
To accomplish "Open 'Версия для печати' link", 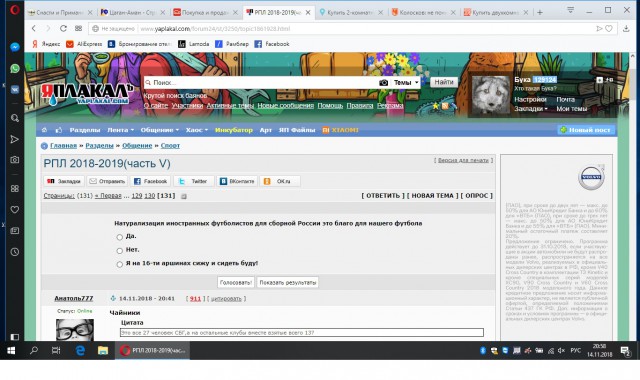I will click(x=463, y=160).
